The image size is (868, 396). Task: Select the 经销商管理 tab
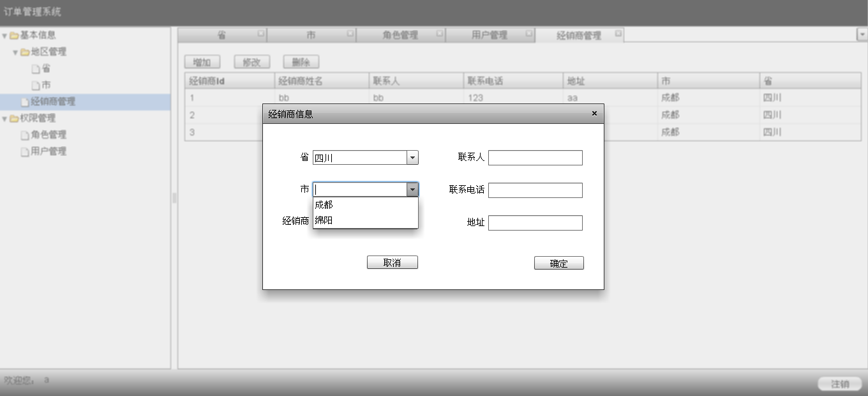tap(580, 35)
